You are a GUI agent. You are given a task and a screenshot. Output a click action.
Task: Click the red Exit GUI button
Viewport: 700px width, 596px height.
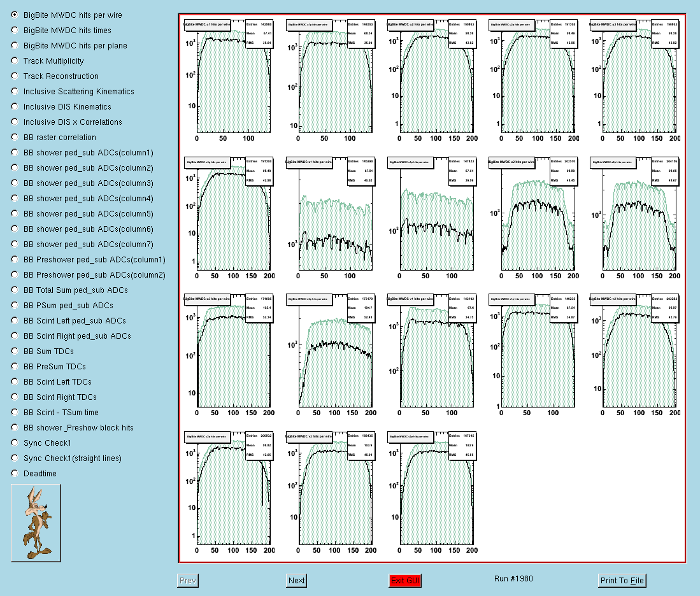click(405, 580)
